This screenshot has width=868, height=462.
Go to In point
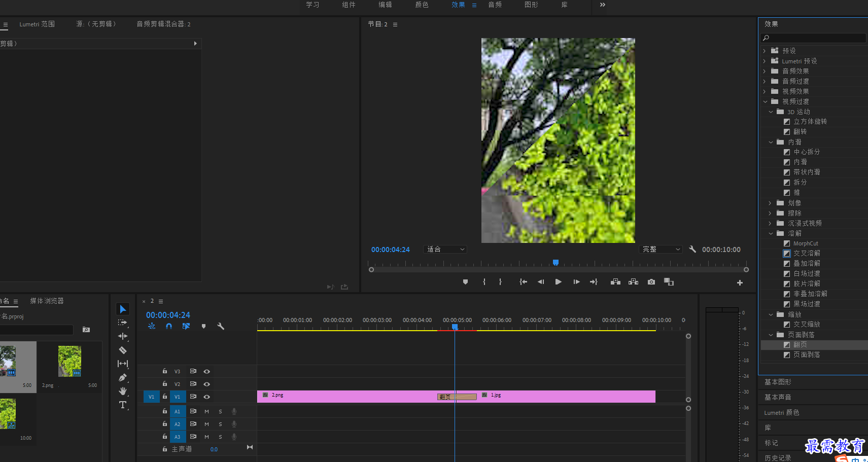click(524, 282)
